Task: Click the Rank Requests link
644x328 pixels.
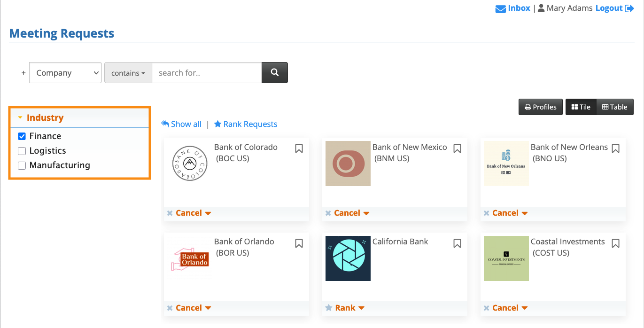Action: click(246, 124)
